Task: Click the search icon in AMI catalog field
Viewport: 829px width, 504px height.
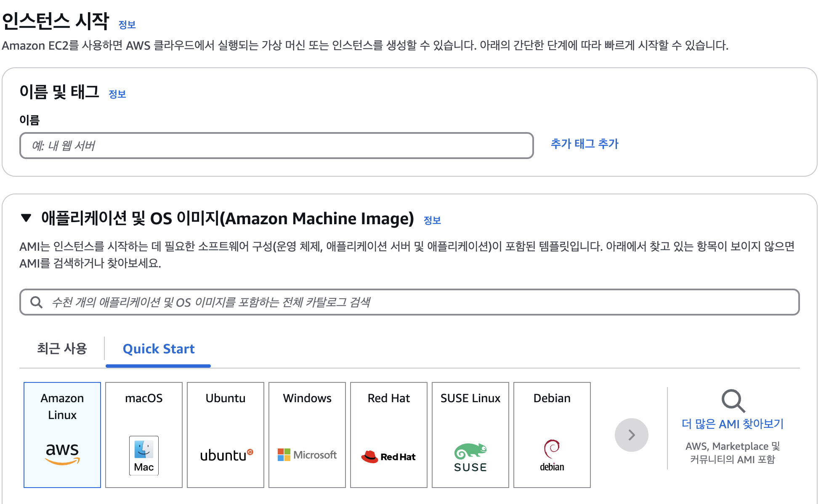Action: [37, 302]
